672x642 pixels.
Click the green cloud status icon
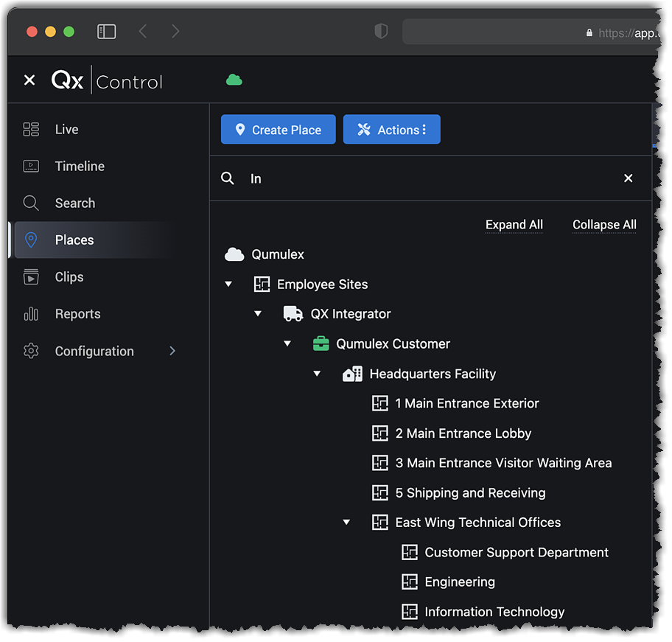[234, 80]
